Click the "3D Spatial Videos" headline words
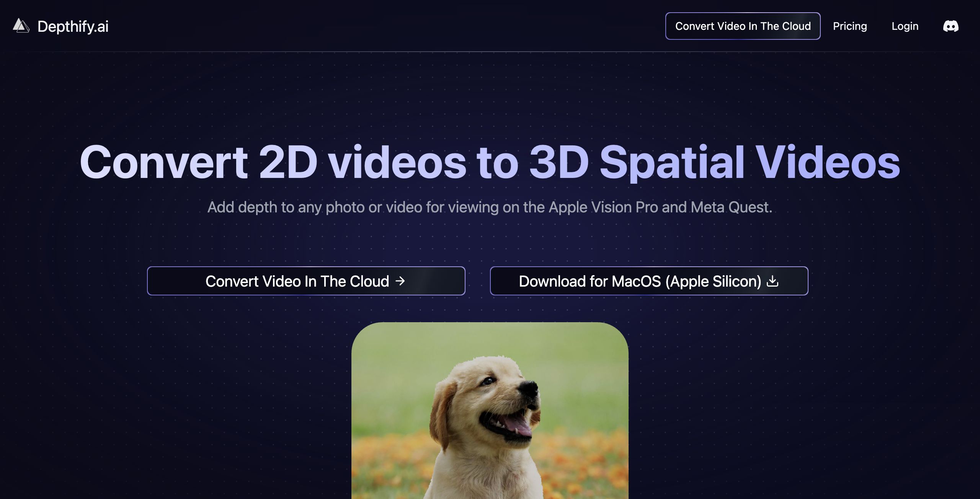This screenshot has height=499, width=980. coord(714,162)
